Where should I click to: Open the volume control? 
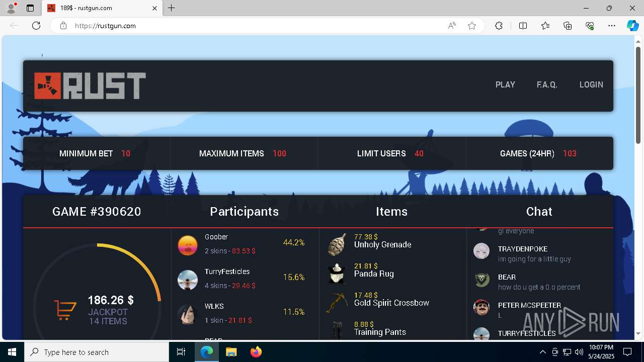(x=579, y=352)
